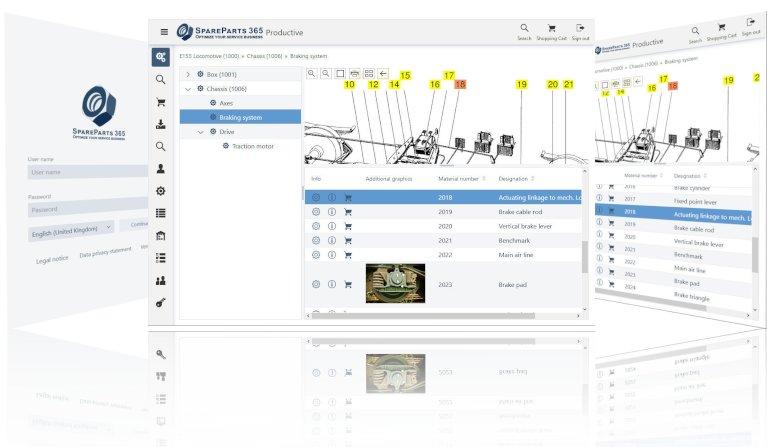Click the print icon in the drawing toolbar
Image resolution: width=767 pixels, height=447 pixels.
tap(354, 74)
